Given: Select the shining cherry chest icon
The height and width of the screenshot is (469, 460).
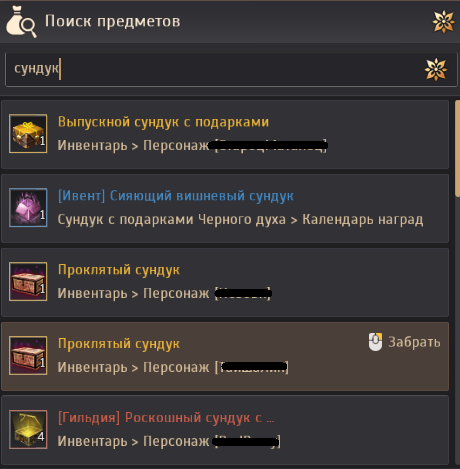Looking at the screenshot, I should point(28,208).
